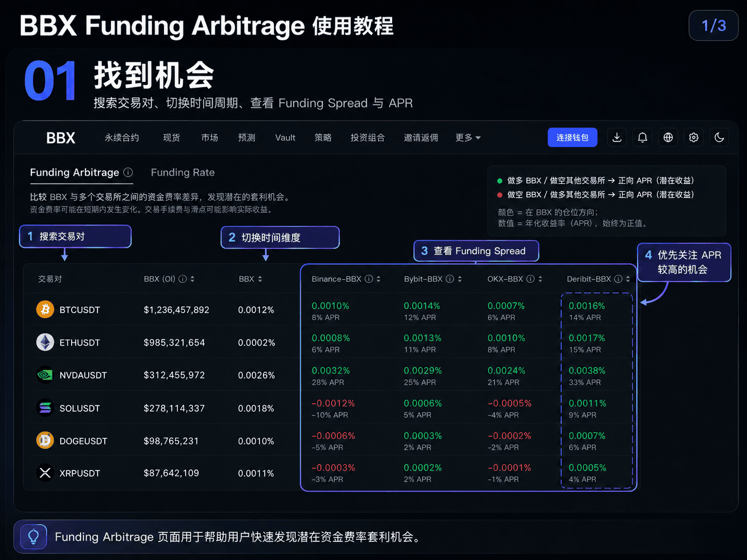Click the -0.0006% Binance spread for DOGEUSDT
Image resolution: width=747 pixels, height=560 pixels.
[333, 436]
